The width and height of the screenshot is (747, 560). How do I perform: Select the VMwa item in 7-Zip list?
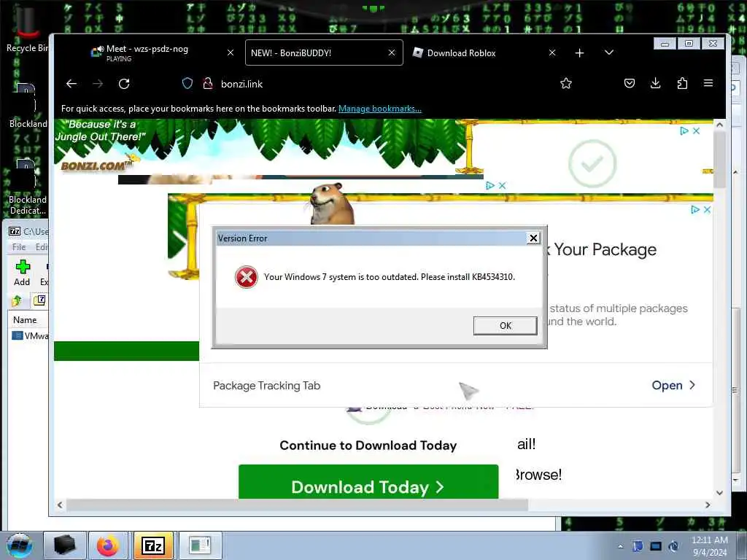[x=31, y=335]
